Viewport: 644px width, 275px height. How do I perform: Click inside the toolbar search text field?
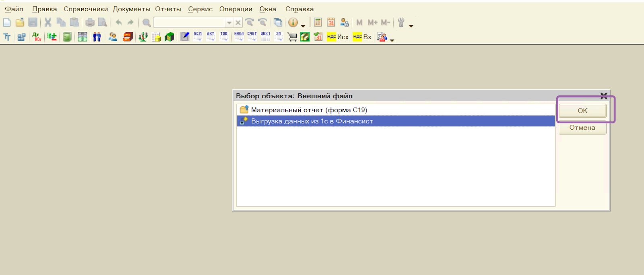(x=189, y=23)
